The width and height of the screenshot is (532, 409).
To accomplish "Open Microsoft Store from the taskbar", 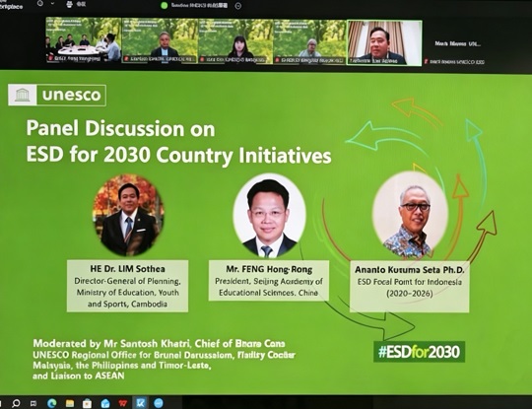I will [88, 403].
